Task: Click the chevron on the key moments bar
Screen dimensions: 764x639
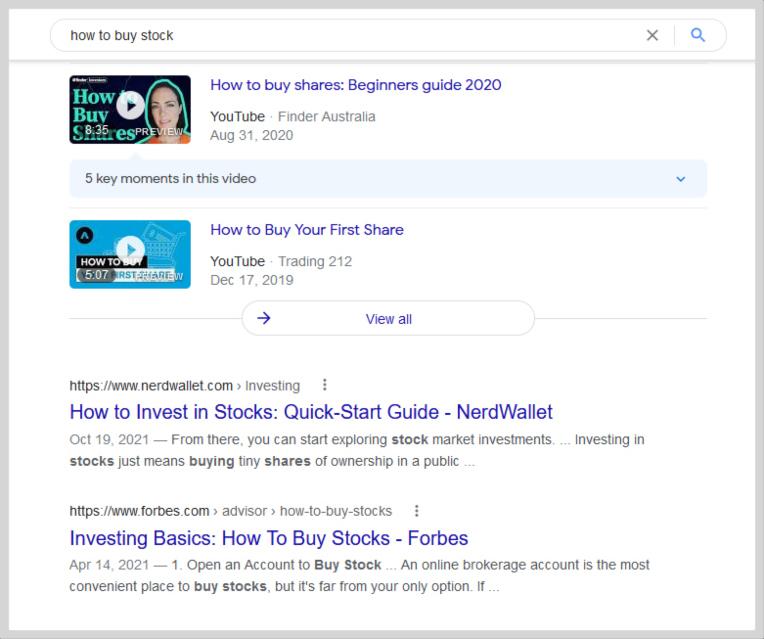Action: click(681, 179)
